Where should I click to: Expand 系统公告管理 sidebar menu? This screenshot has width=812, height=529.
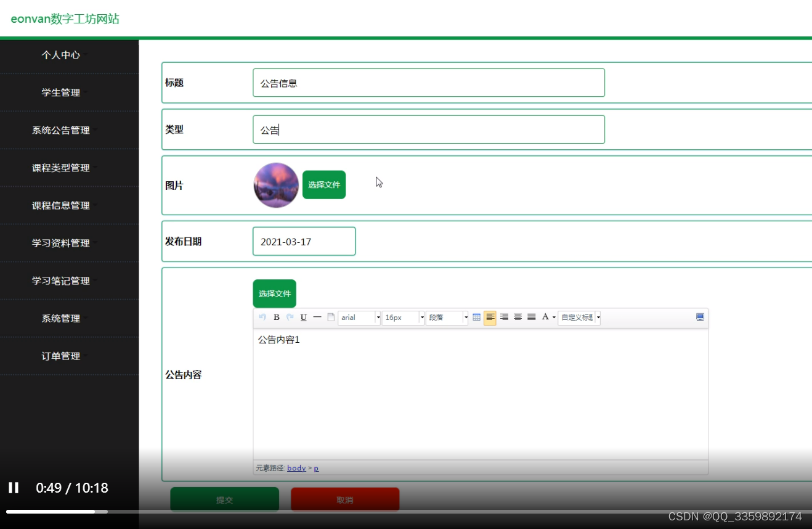(61, 130)
